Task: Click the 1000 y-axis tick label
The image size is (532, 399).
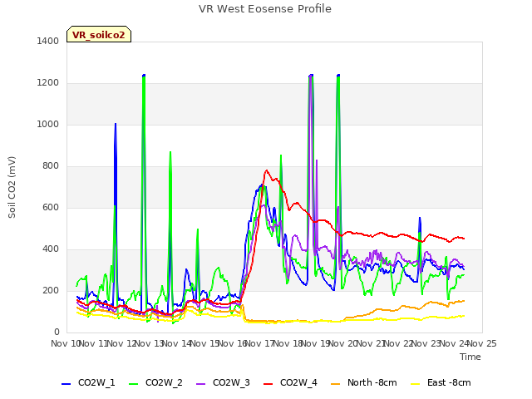Action: [x=48, y=124]
